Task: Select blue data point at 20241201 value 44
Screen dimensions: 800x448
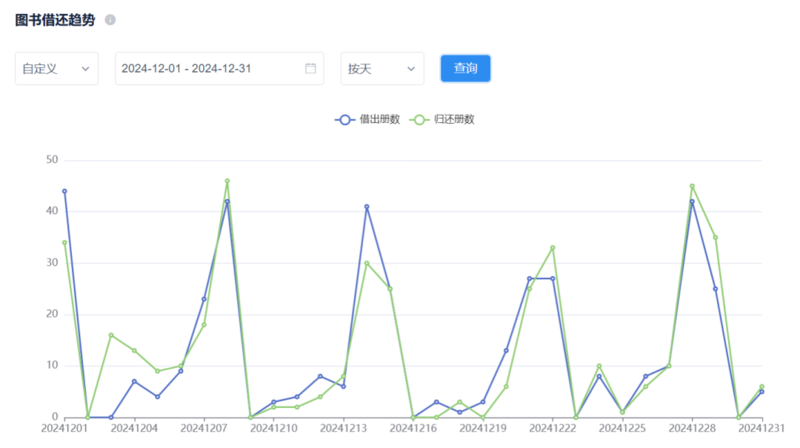Action: point(64,191)
